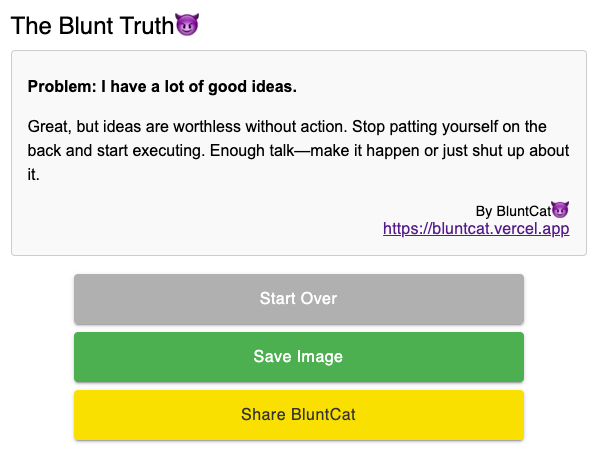598x455 pixels.
Task: Open the bluntcat.vercel.app link
Action: pyautogui.click(x=476, y=229)
